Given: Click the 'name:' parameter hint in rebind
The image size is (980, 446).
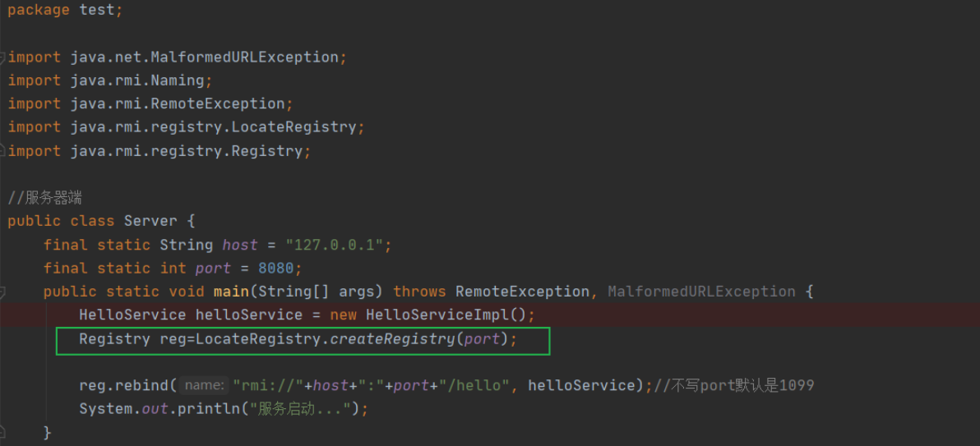Looking at the screenshot, I should click(x=205, y=386).
